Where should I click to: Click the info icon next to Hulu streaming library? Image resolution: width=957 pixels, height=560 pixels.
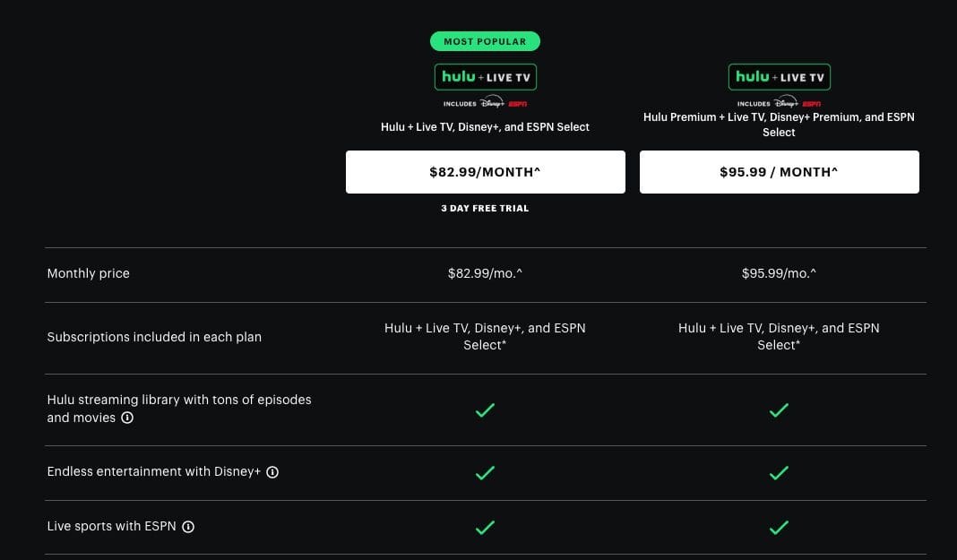[127, 418]
